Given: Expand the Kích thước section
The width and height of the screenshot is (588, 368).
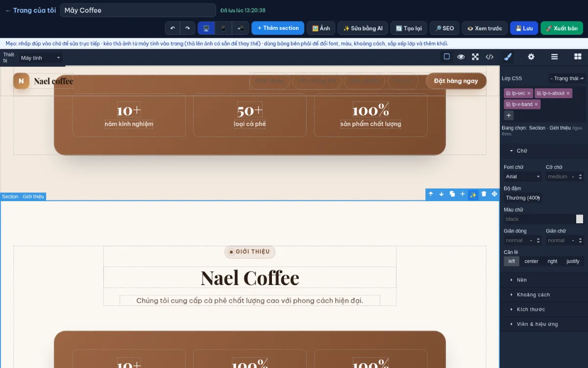Looking at the screenshot, I should 544,309.
